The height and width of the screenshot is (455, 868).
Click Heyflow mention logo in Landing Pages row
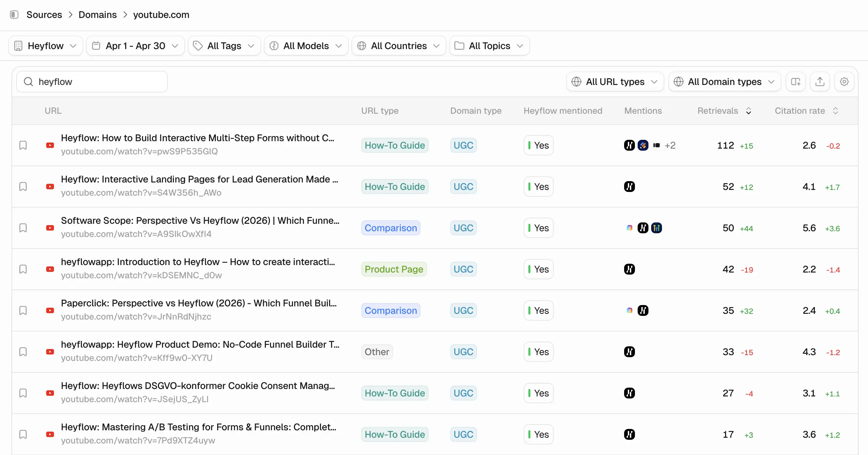point(630,187)
